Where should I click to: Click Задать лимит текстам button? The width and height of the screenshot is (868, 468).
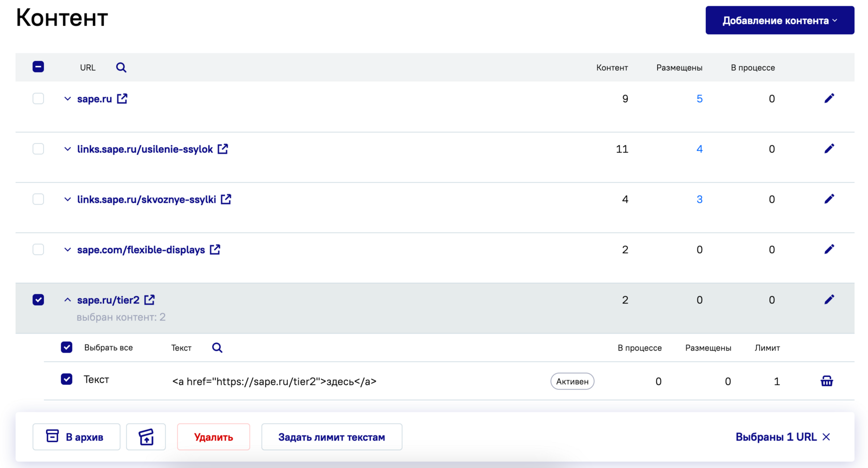(331, 437)
